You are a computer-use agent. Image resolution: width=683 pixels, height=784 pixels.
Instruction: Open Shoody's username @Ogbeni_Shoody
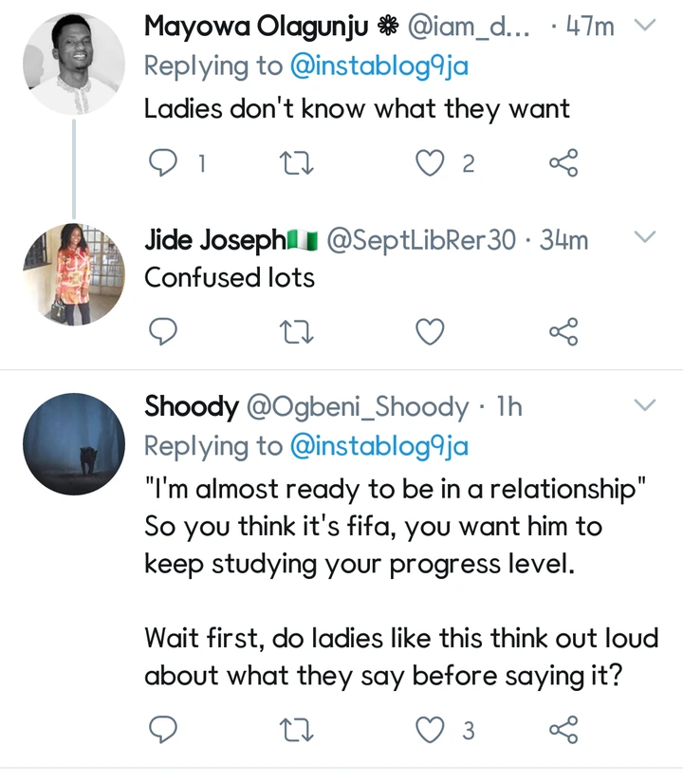click(357, 407)
